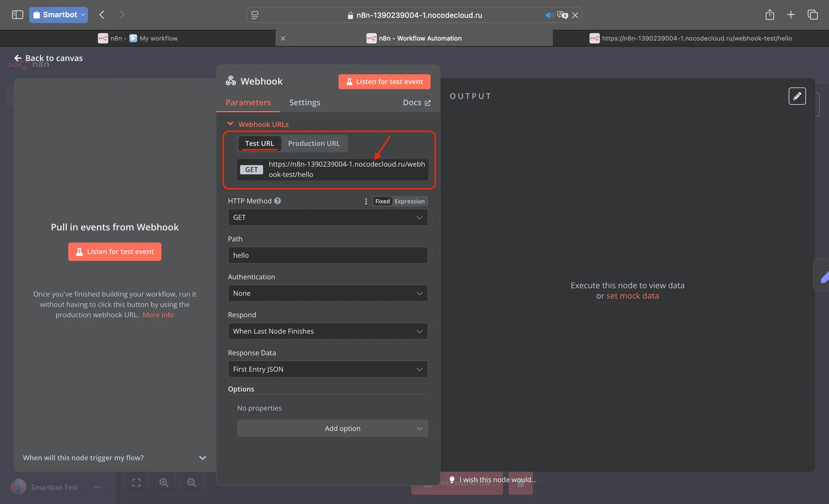The image size is (829, 504).
Task: Copy the webhook-test/hello URL
Action: (x=347, y=169)
